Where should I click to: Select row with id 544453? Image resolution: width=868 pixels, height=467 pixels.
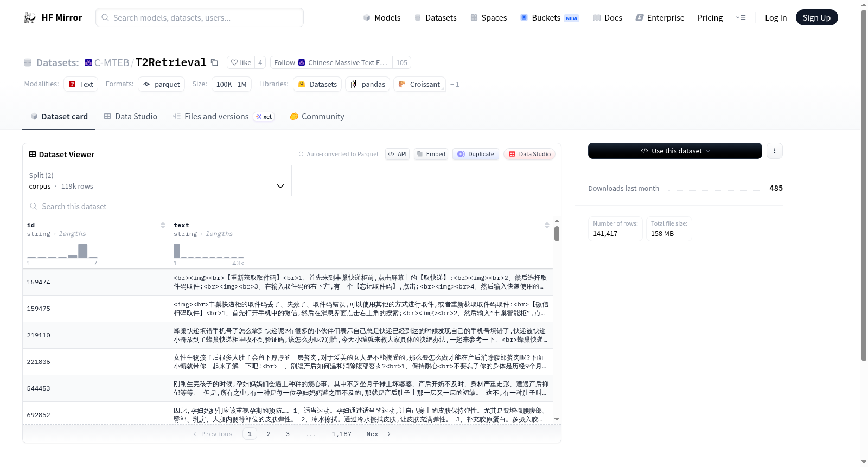point(288,388)
